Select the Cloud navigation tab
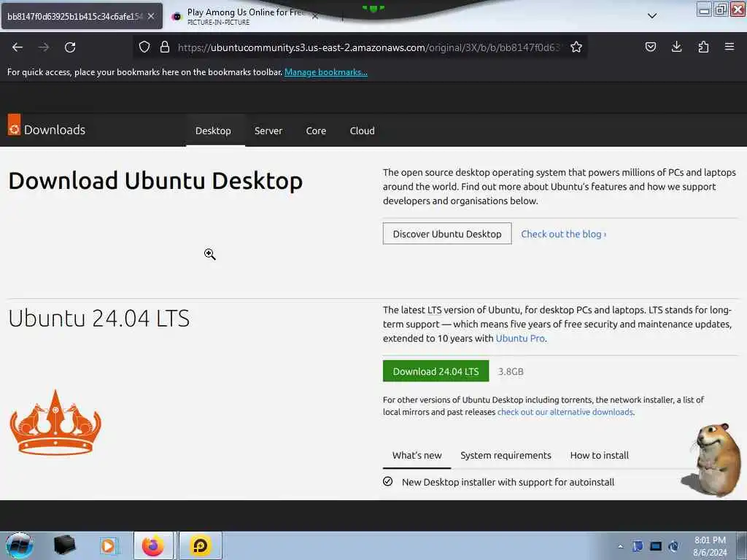The image size is (747, 560). click(362, 131)
